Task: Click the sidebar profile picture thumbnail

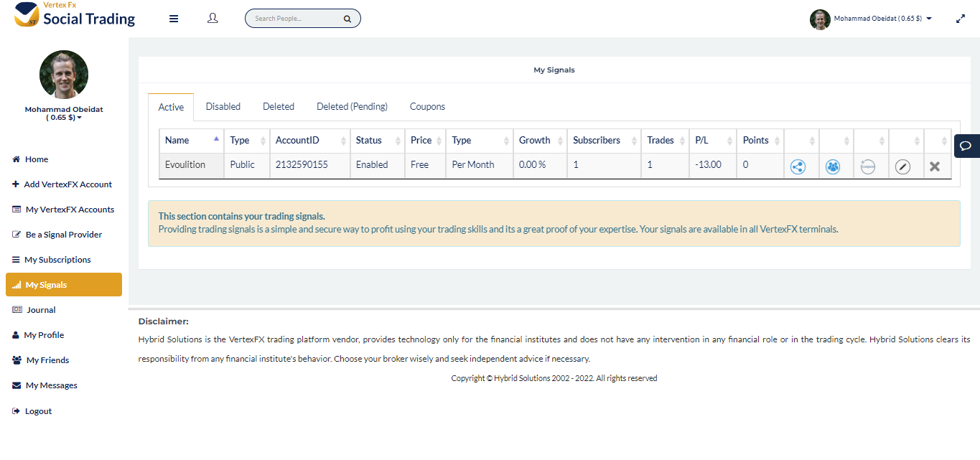Action: [x=64, y=75]
